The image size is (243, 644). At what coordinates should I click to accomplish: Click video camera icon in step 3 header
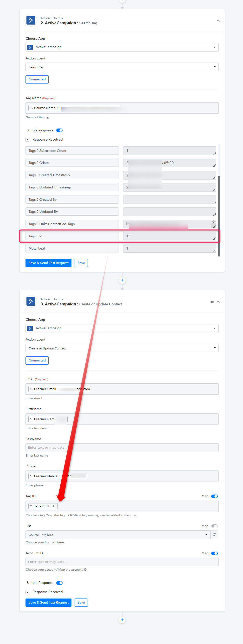click(x=212, y=302)
